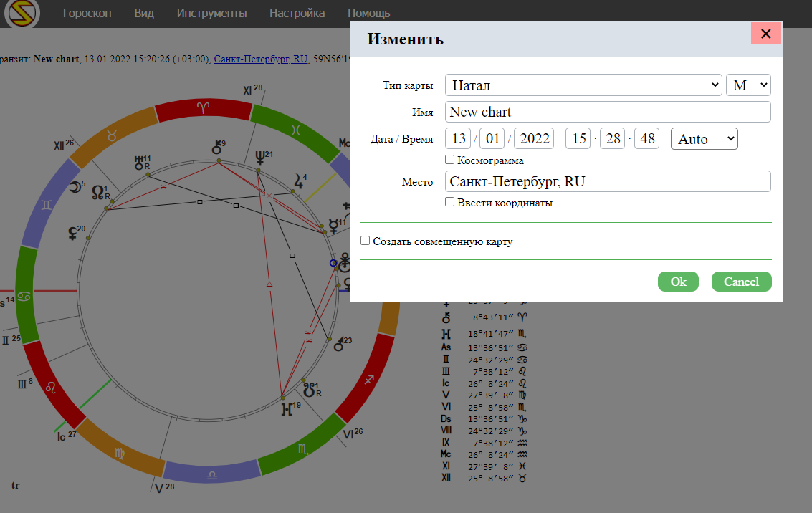Click the yellow S application logo
The width and height of the screenshot is (812, 513).
(22, 12)
